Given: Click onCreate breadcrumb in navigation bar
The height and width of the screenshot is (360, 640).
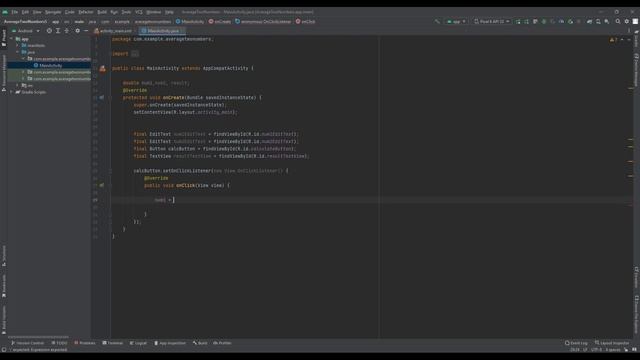Looking at the screenshot, I should click(220, 21).
